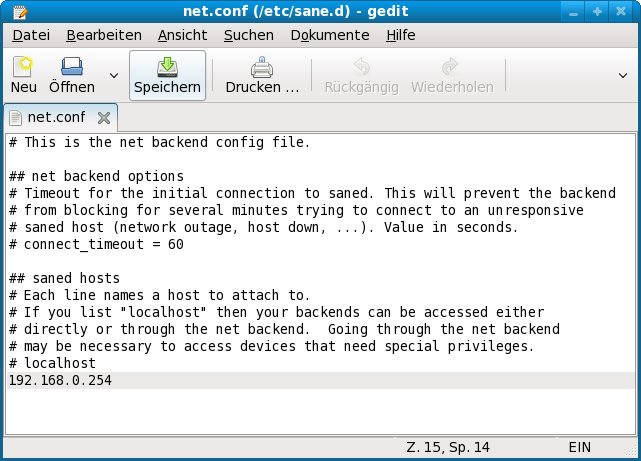The image size is (641, 461).
Task: Open the Dokumente menu
Action: point(329,35)
